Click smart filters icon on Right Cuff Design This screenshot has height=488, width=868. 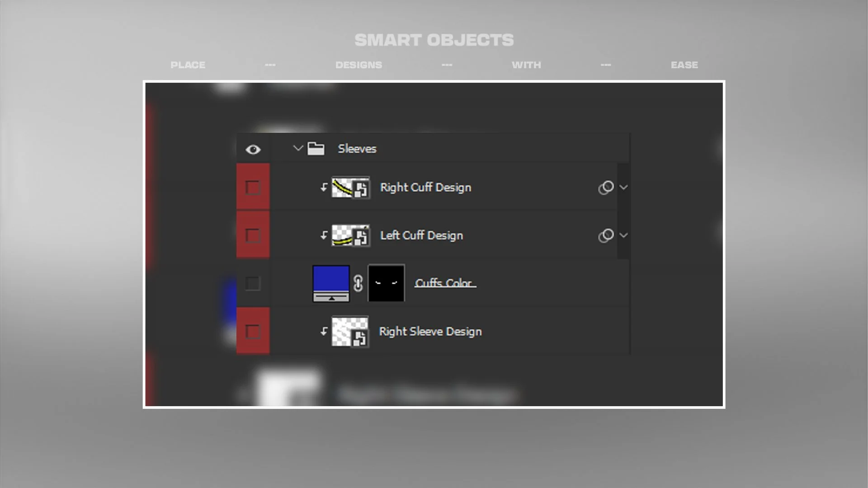[x=606, y=188]
